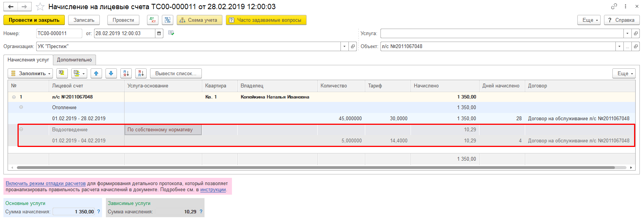Switch to the Дополнительно tab

point(74,60)
